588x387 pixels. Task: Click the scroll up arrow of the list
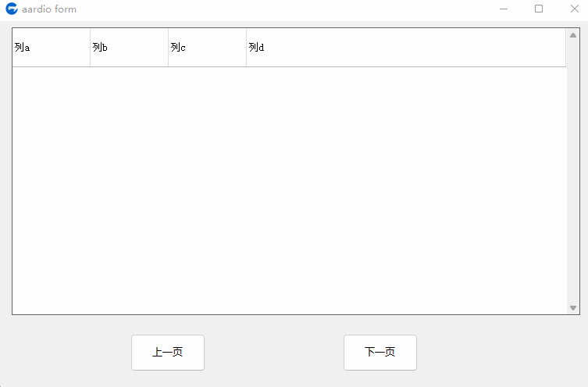pyautogui.click(x=573, y=35)
